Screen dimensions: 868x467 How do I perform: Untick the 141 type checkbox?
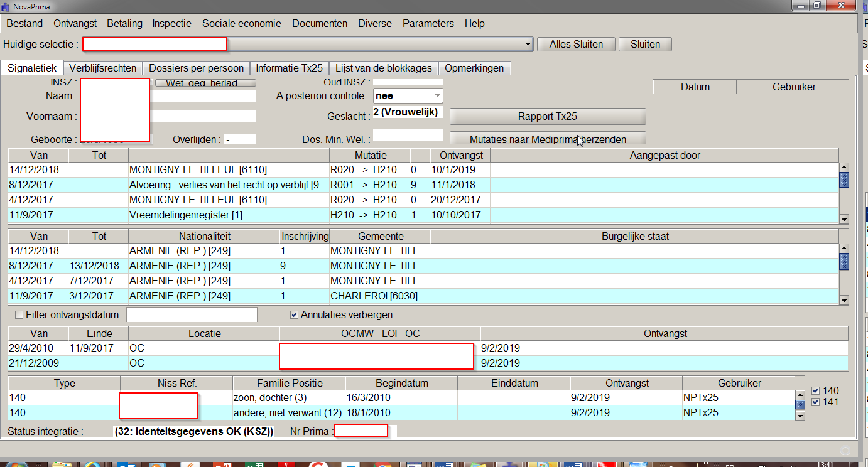tap(816, 402)
